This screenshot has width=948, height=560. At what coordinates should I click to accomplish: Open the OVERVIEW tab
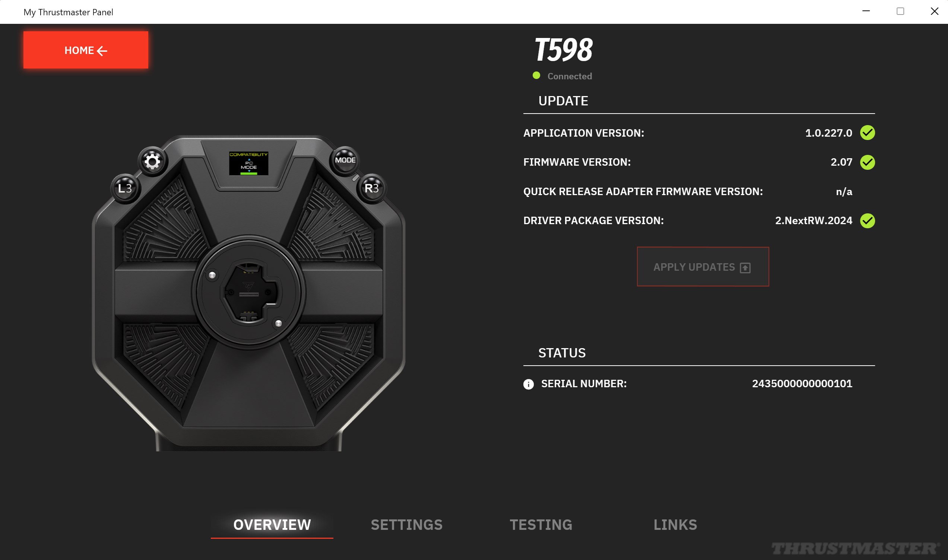tap(272, 525)
